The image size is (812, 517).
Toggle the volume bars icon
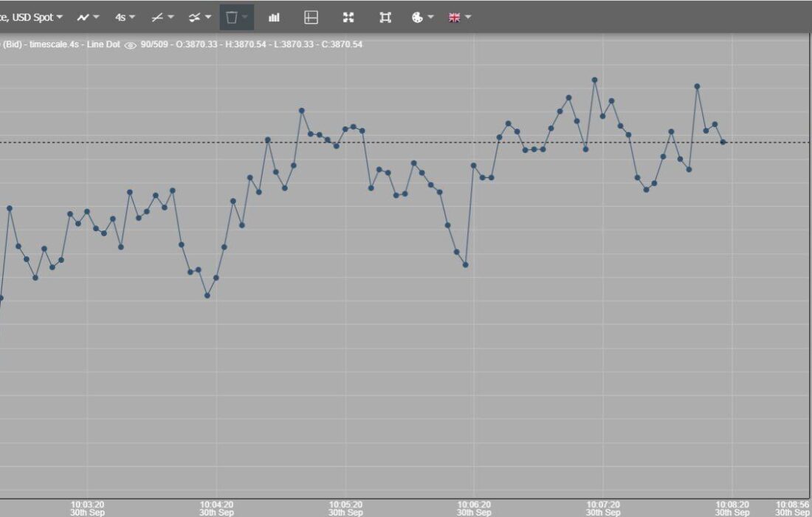pyautogui.click(x=274, y=17)
